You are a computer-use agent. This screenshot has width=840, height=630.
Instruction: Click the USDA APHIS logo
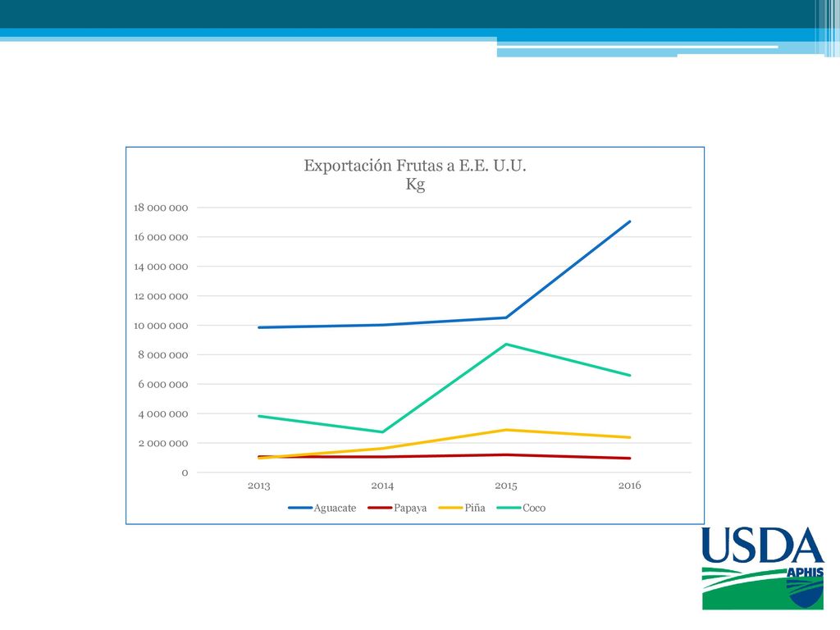coord(762,568)
